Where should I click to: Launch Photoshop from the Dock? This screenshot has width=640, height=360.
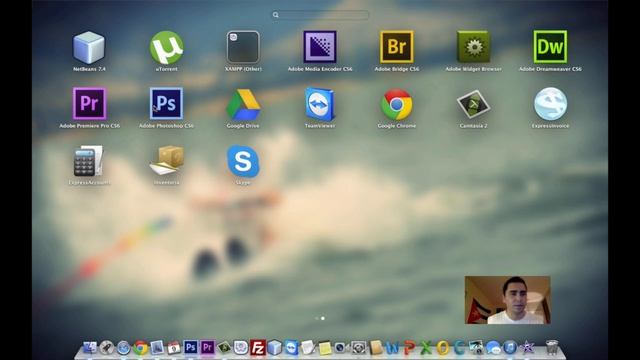click(191, 347)
